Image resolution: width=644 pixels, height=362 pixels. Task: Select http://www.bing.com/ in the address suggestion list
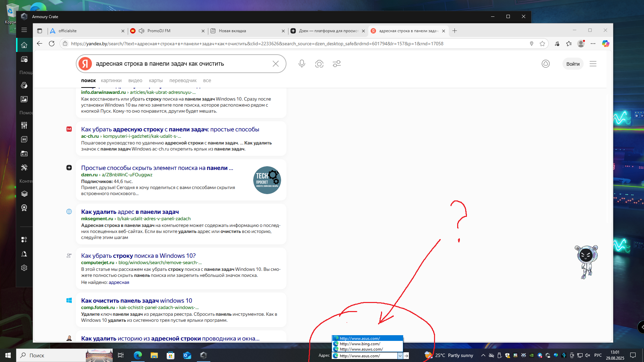point(360,344)
